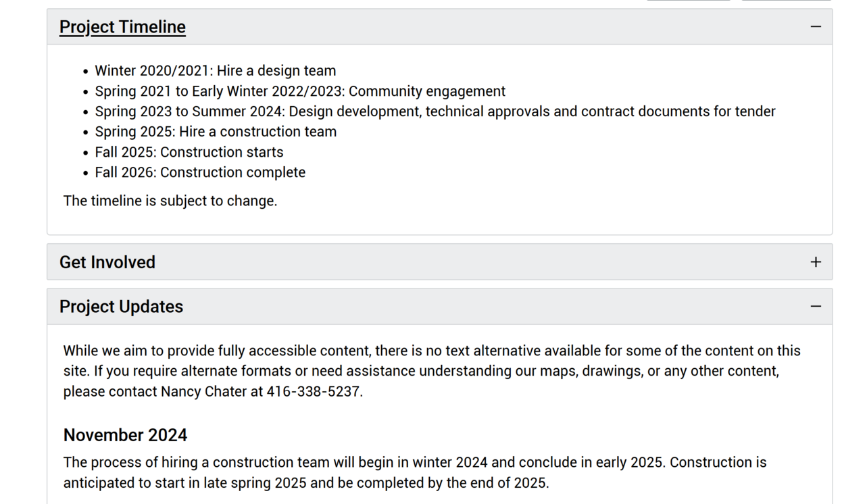Collapse Project Updates using its minus icon
The width and height of the screenshot is (865, 504).
(816, 307)
